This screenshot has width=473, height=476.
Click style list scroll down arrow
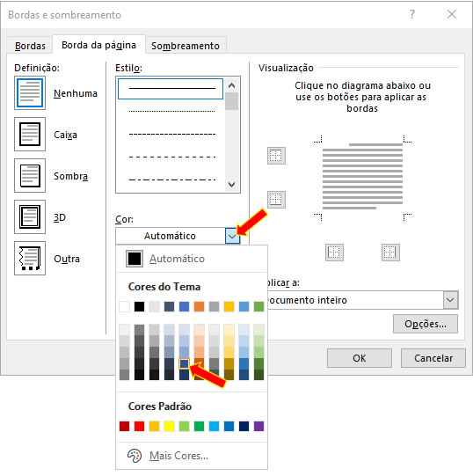[x=231, y=184]
